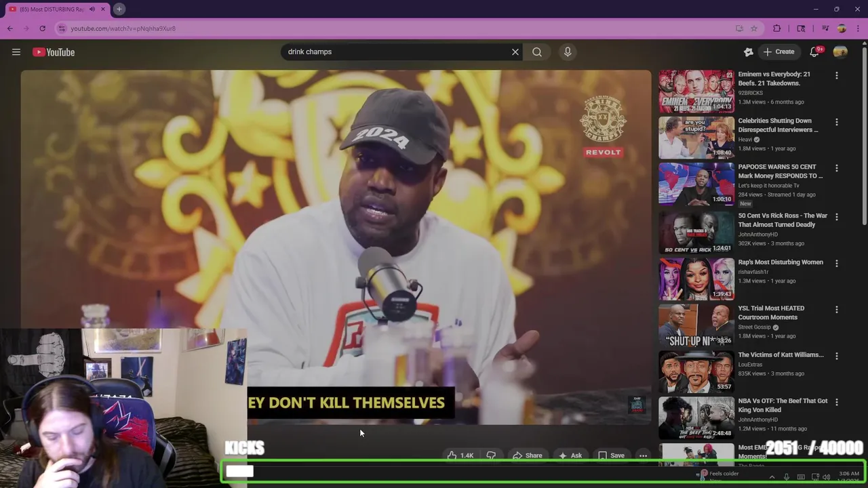868x488 pixels.
Task: Click 50 Cent Vs Rick Ross thumbnail
Action: [x=696, y=232]
